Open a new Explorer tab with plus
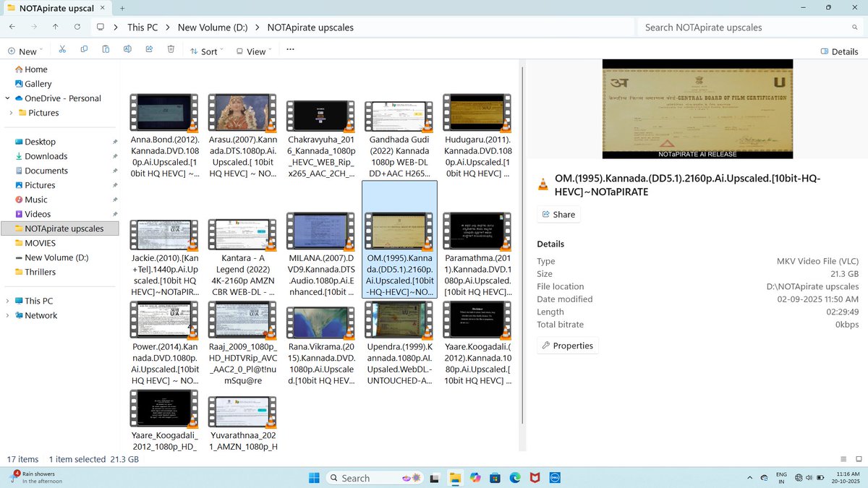 (x=122, y=7)
